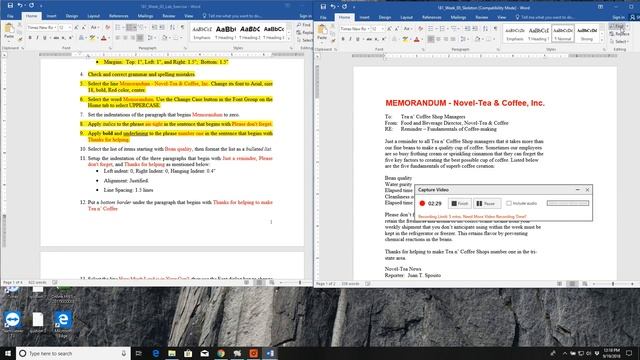Open TeamViewer desktop shortcut
640x360 pixels.
coord(12,322)
